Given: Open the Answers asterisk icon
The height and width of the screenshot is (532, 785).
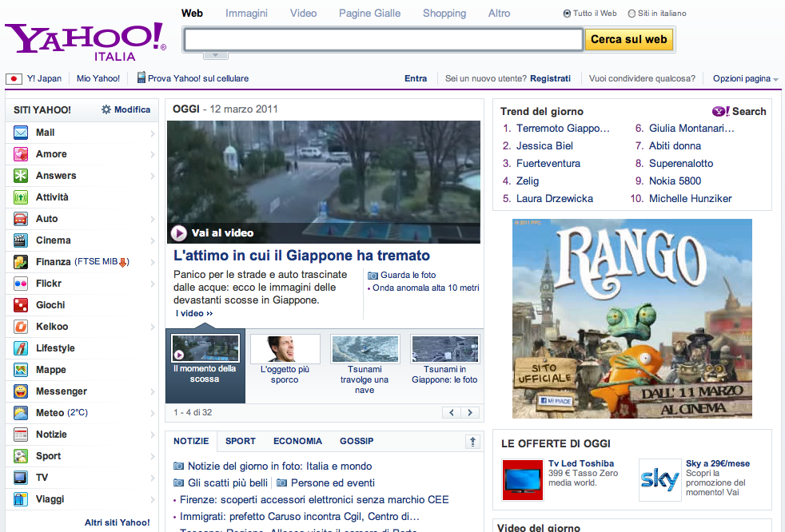Looking at the screenshot, I should click(x=21, y=176).
